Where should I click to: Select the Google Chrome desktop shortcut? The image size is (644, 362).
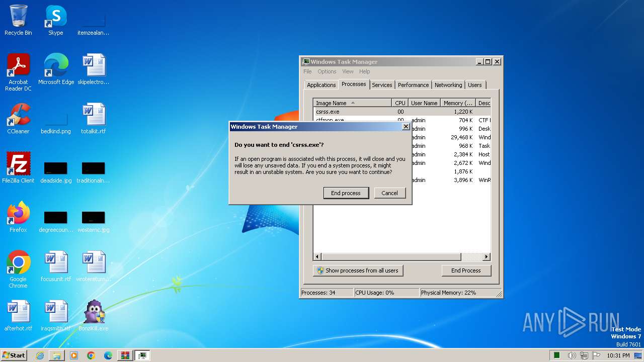pos(18,269)
